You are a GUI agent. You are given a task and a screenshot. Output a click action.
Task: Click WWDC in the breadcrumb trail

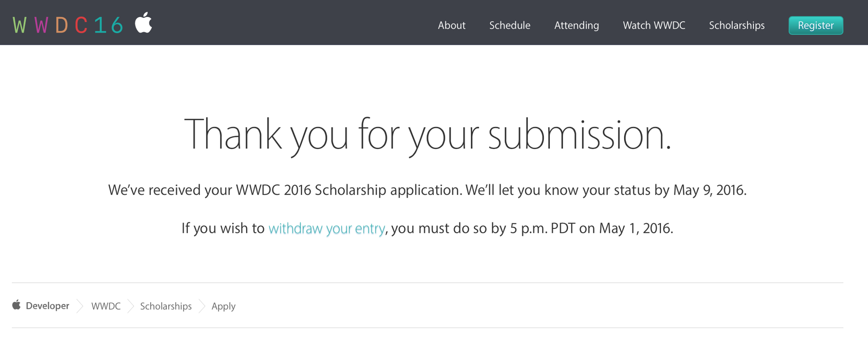pos(105,306)
